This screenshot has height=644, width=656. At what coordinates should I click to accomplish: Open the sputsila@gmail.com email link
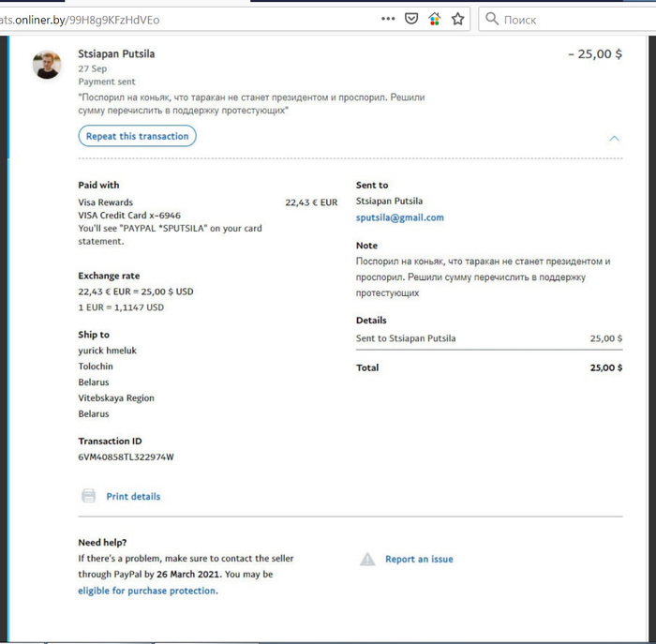coord(399,217)
